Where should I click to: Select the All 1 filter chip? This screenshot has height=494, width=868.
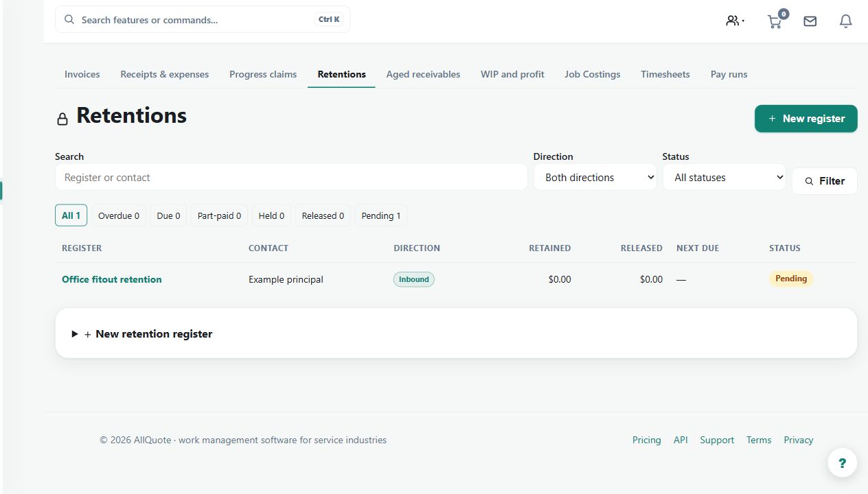click(71, 215)
